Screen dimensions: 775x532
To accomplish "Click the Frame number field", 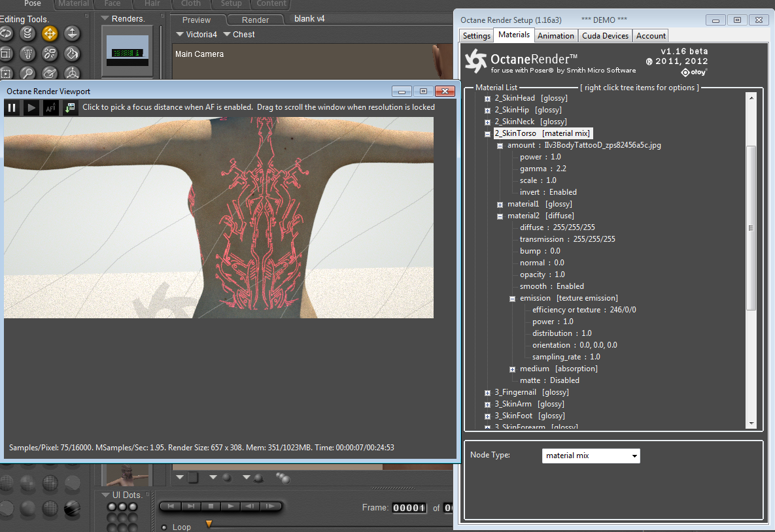I will point(409,508).
